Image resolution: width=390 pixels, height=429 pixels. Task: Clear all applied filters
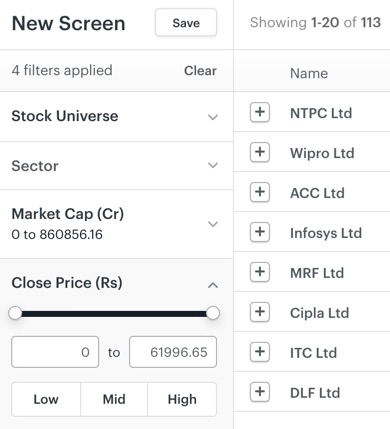200,71
